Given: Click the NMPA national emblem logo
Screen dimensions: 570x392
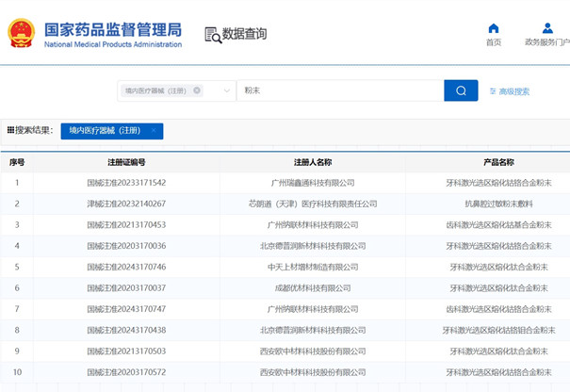Looking at the screenshot, I should click(x=22, y=33).
